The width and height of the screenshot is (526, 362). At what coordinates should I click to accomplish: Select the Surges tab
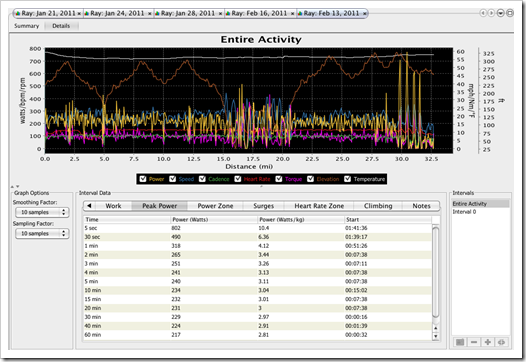click(264, 206)
